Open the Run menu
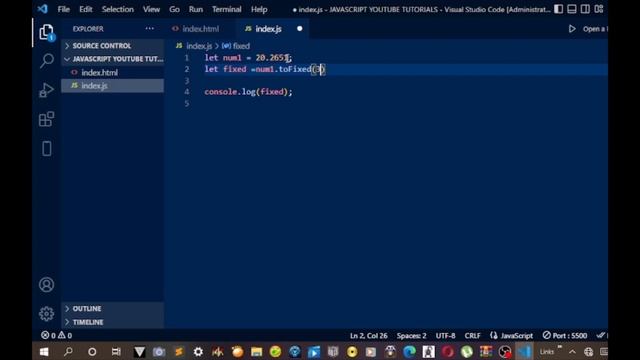 196,9
